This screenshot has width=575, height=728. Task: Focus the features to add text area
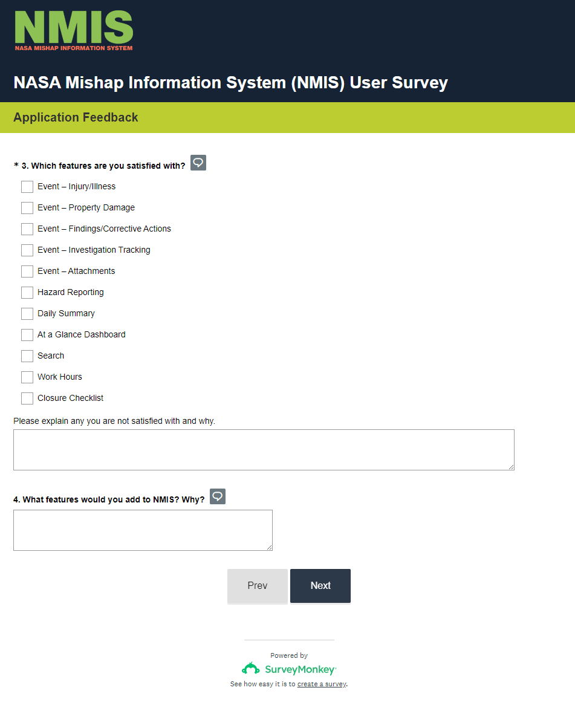click(x=143, y=530)
